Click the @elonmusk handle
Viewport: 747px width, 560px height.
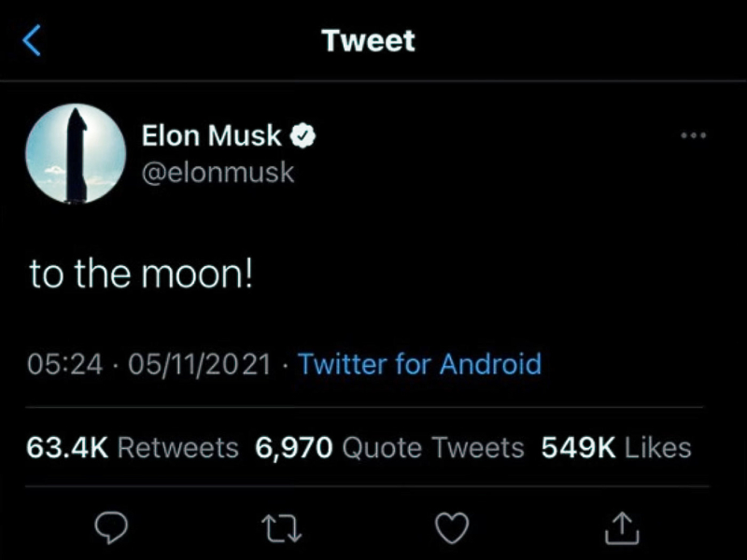218,172
